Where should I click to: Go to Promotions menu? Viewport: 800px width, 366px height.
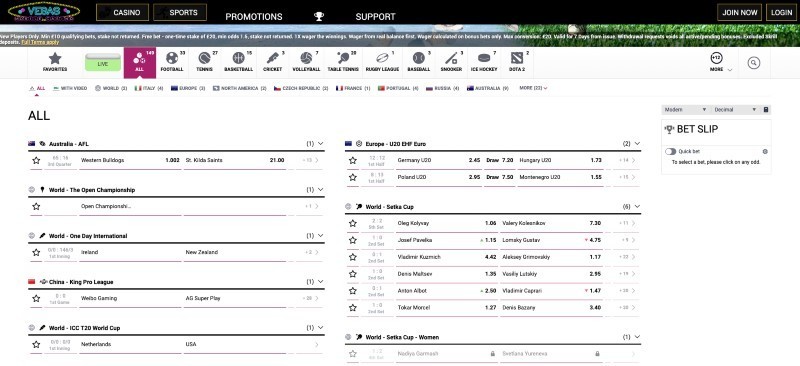point(254,16)
